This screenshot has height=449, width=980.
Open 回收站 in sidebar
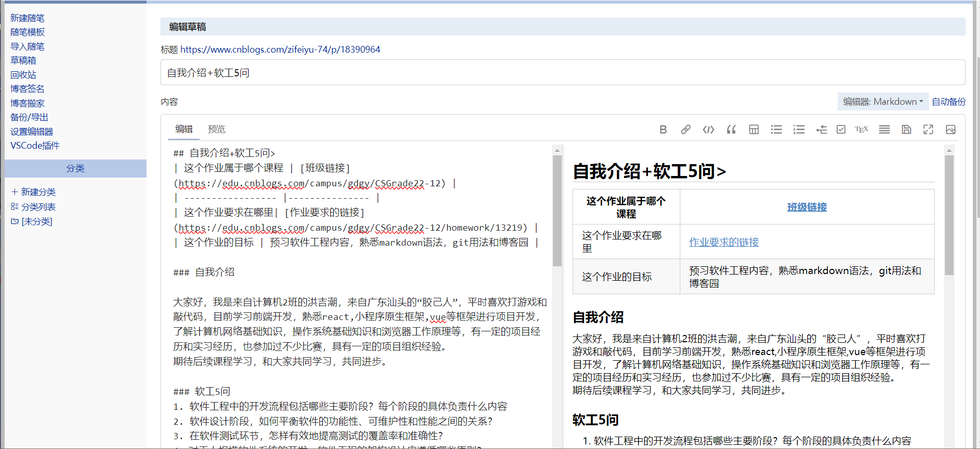point(23,75)
